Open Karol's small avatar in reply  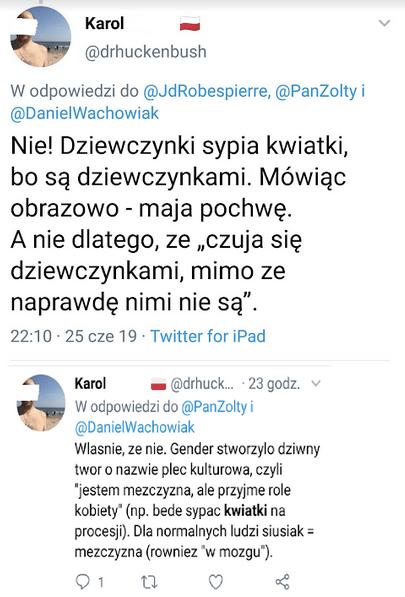(x=41, y=403)
